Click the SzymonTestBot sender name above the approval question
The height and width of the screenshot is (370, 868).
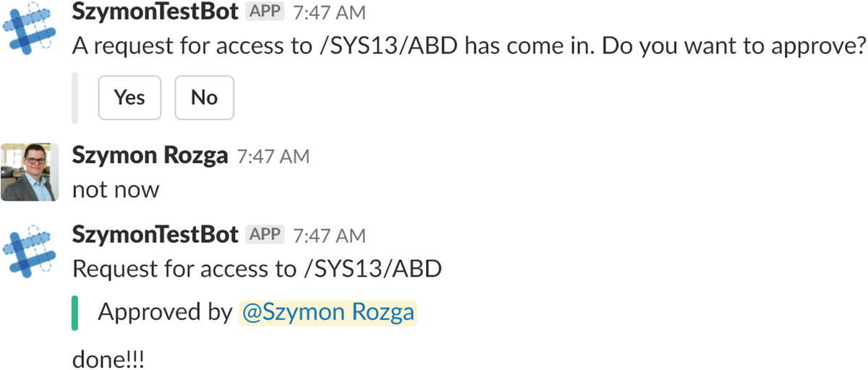tap(155, 13)
